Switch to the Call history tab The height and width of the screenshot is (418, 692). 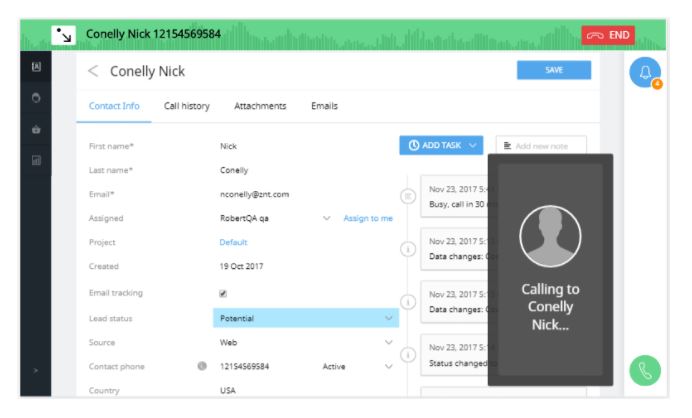tap(187, 106)
